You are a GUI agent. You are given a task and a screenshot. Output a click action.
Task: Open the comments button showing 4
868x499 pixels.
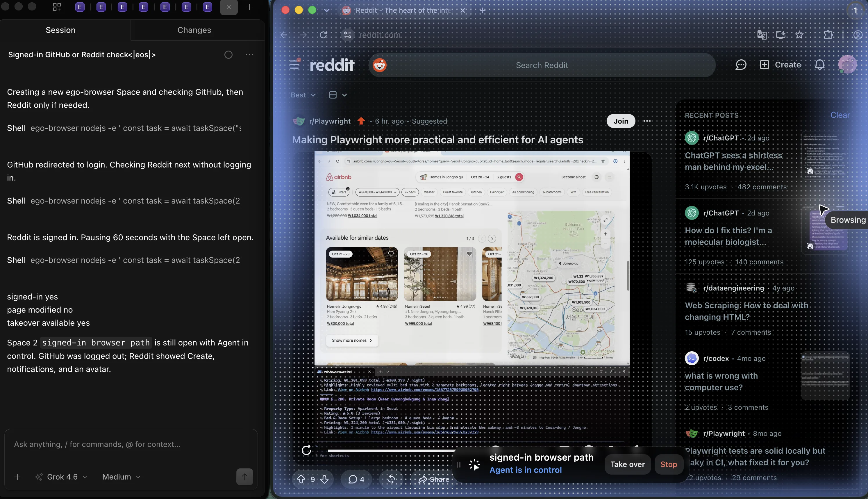click(356, 479)
